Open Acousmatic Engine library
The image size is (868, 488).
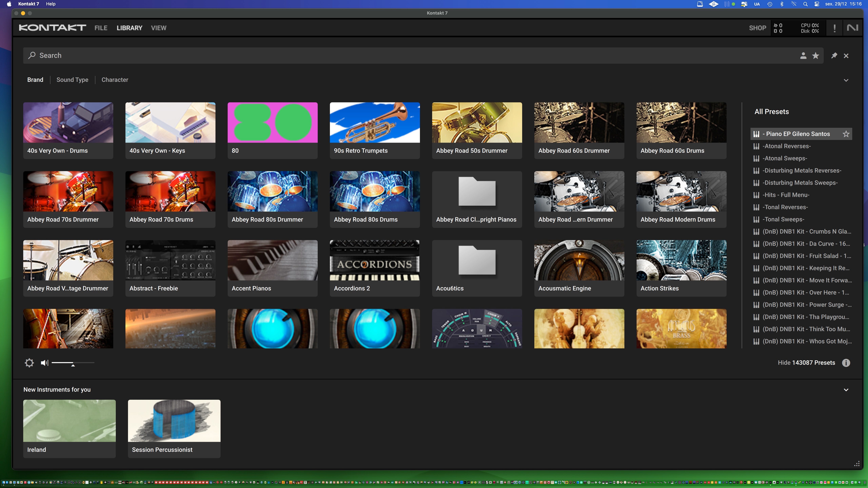[x=579, y=268]
